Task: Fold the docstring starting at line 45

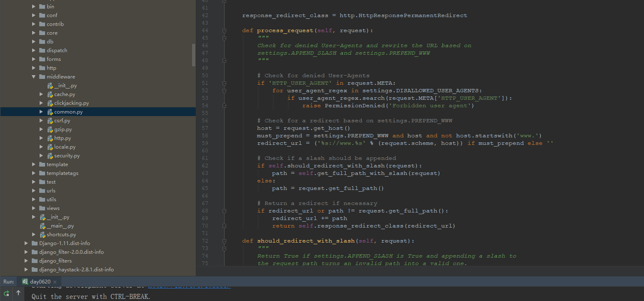Action: point(224,38)
